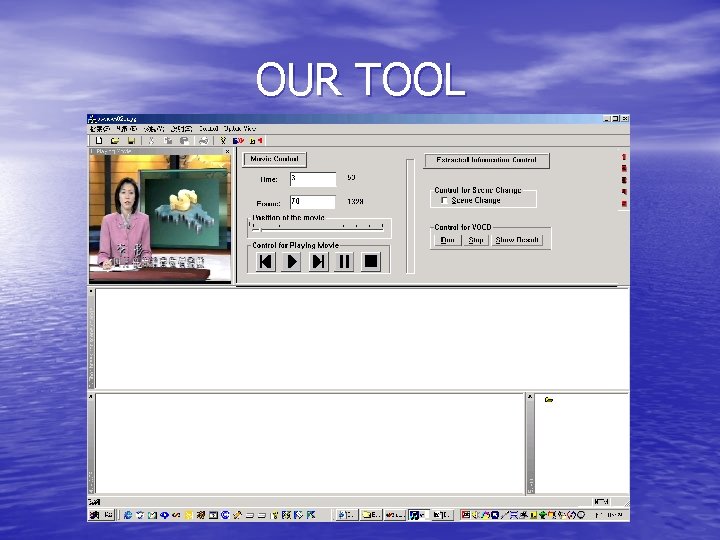The height and width of the screenshot is (540, 720).
Task: Click the Playing Movie video preview
Action: click(160, 218)
